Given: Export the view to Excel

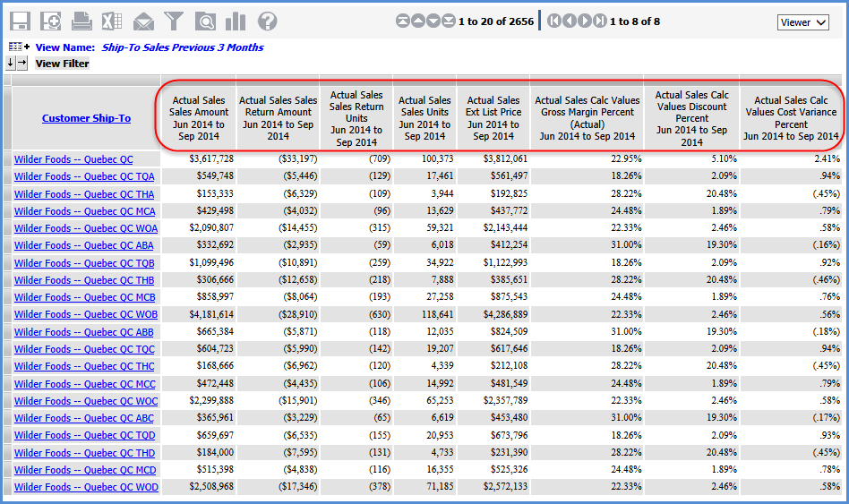Looking at the screenshot, I should (112, 21).
